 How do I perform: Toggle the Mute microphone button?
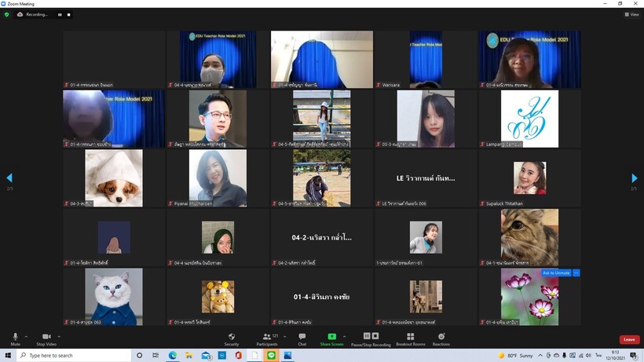[x=15, y=337]
